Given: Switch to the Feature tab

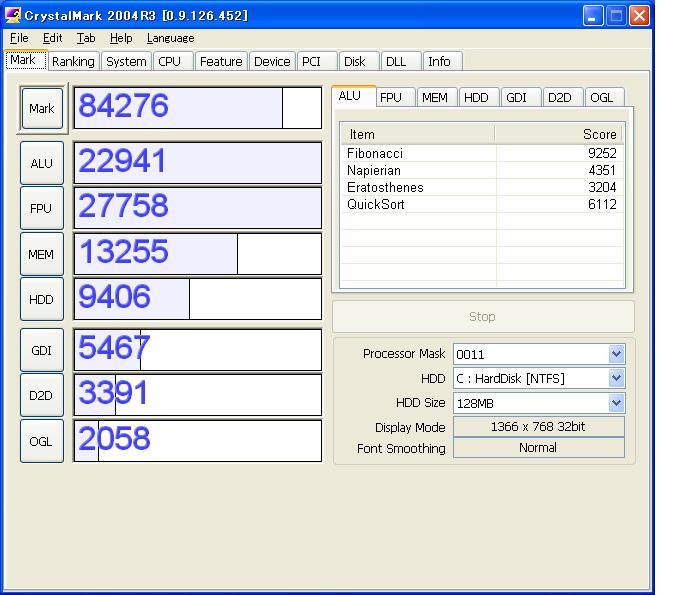Looking at the screenshot, I should click(x=221, y=61).
